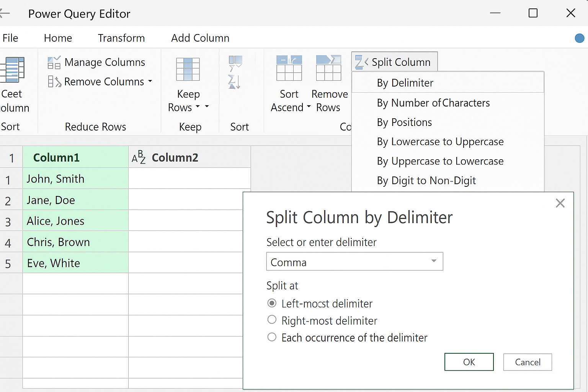588x392 pixels.
Task: Select the Column2 header
Action: 189,157
